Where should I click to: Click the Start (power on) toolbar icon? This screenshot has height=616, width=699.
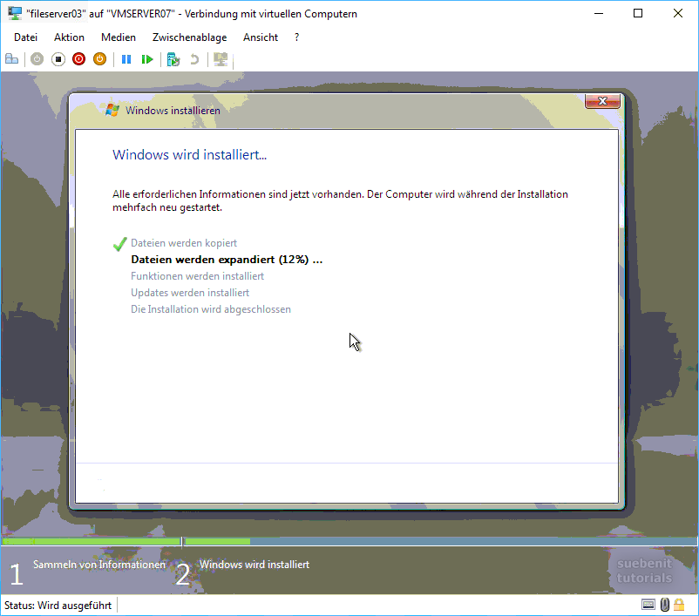pyautogui.click(x=37, y=59)
